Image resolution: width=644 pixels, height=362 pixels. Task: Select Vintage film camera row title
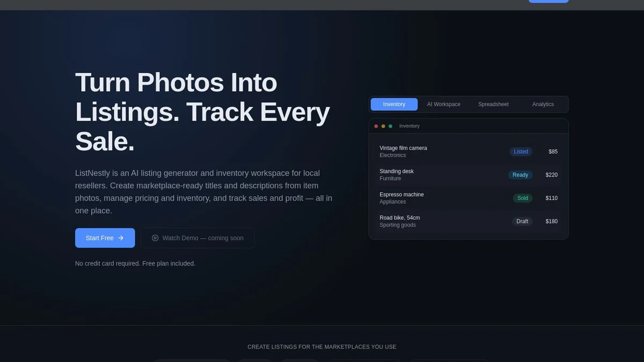coord(403,148)
